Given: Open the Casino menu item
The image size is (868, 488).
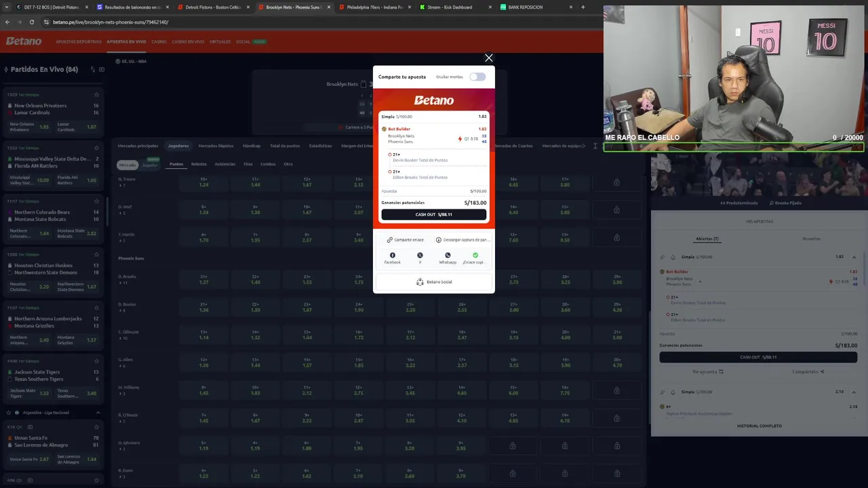Looking at the screenshot, I should pyautogui.click(x=159, y=42).
